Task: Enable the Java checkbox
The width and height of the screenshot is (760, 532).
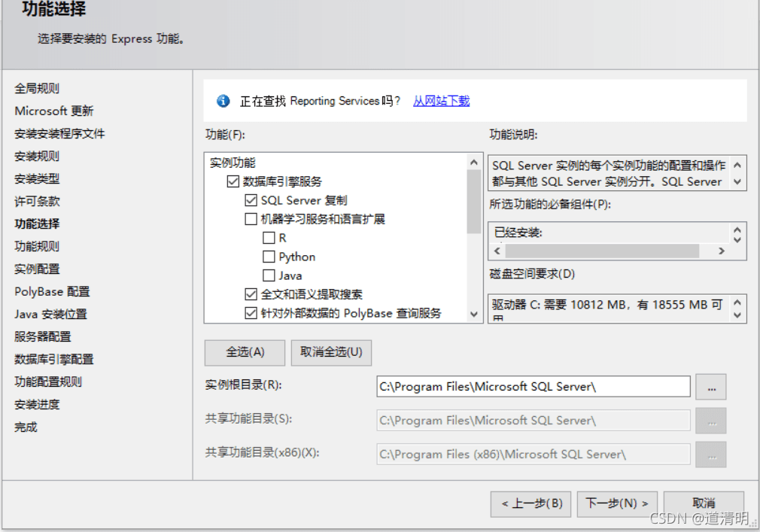Action: tap(269, 275)
